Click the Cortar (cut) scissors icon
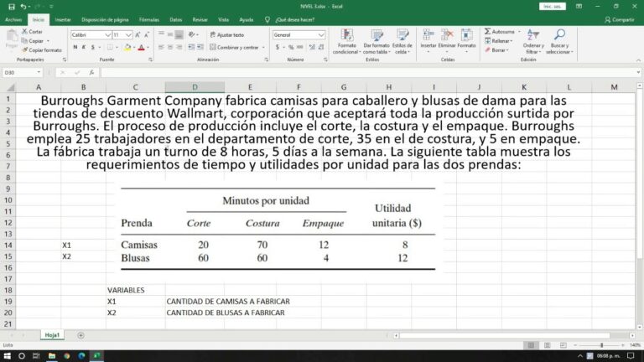Image resolution: width=644 pixels, height=362 pixels. [25, 31]
